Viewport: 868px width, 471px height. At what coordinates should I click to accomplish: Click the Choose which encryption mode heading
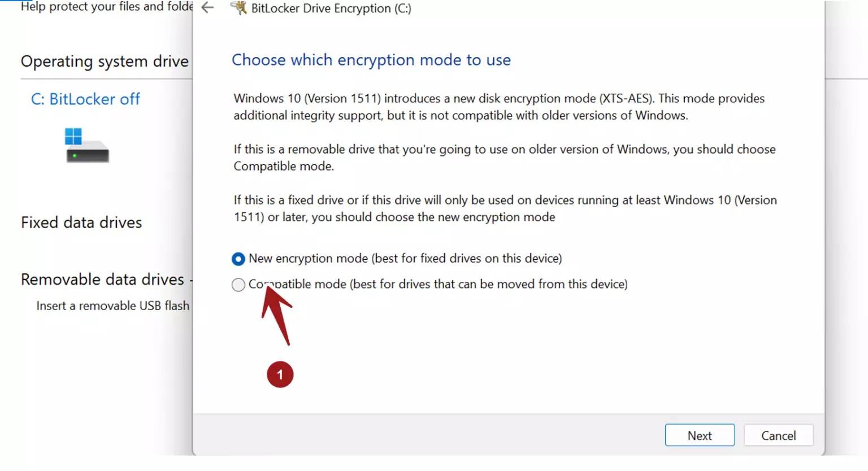[371, 59]
